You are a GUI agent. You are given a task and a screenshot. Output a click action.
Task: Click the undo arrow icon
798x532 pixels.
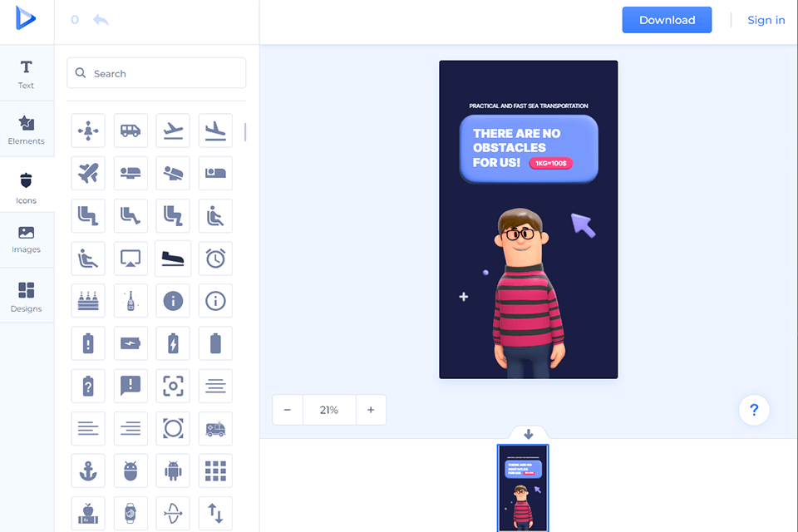tap(101, 20)
